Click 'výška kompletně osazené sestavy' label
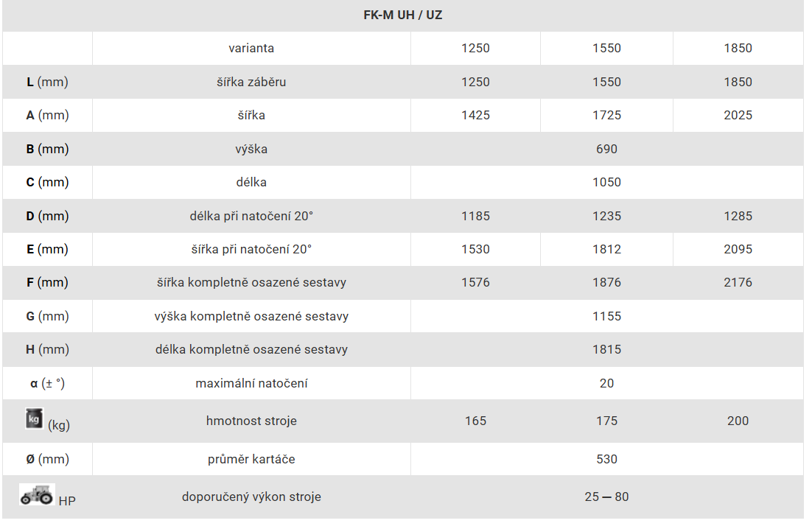 pos(251,316)
